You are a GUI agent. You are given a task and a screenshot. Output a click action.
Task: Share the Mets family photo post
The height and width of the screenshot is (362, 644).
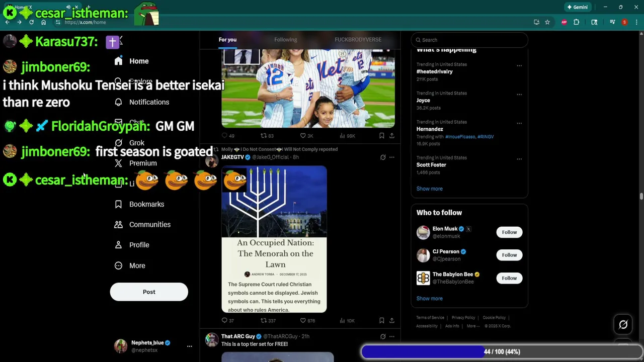tap(392, 136)
